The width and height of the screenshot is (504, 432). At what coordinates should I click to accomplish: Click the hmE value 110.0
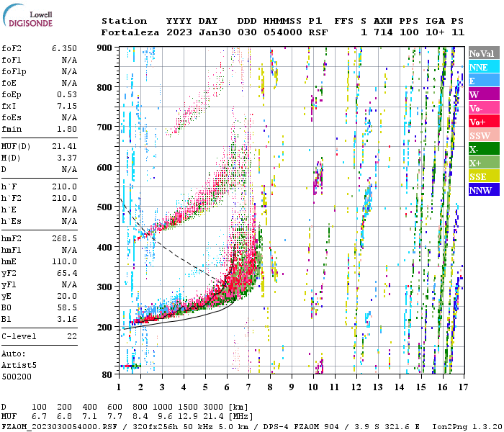point(64,261)
